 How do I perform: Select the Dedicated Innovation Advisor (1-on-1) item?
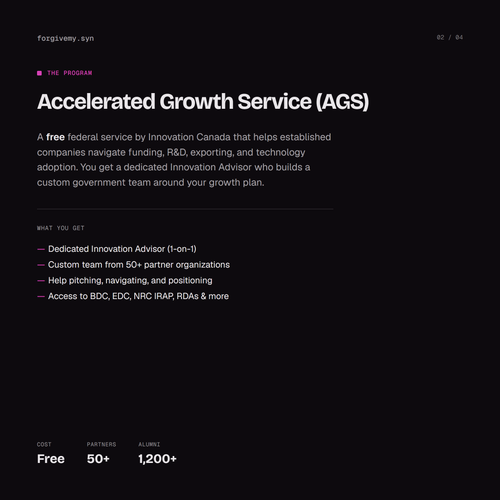point(122,249)
